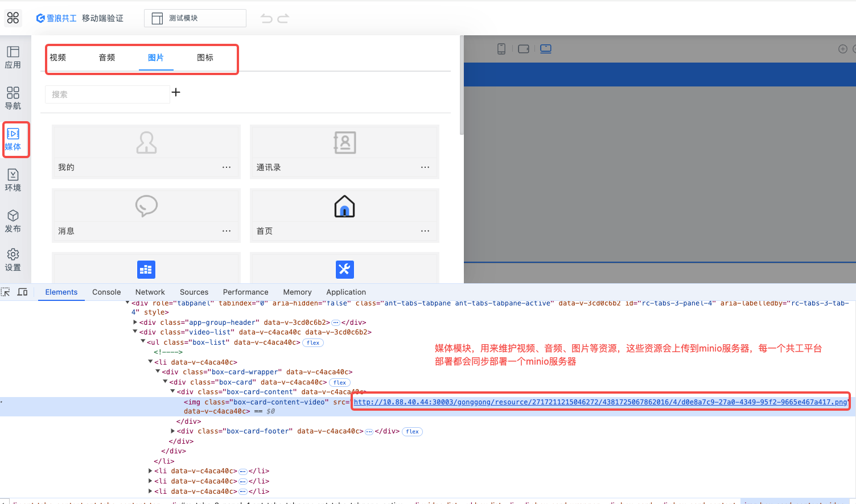Open the DevTools Performance tab
Screen dimensions: 856x504
click(246, 292)
